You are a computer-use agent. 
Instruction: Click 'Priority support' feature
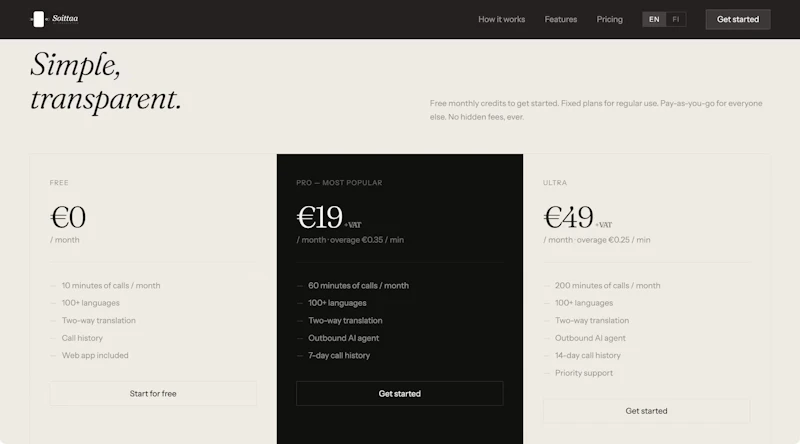click(x=584, y=373)
